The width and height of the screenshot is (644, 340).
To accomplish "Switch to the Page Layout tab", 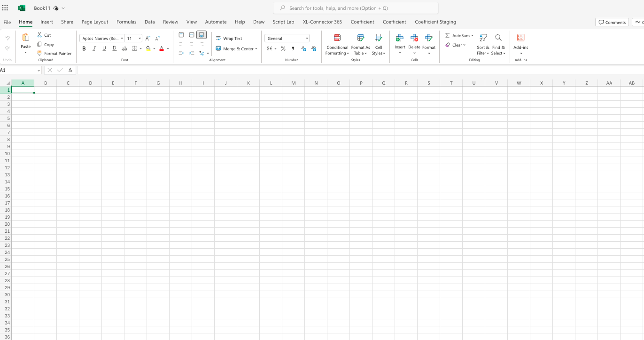I will (x=95, y=22).
